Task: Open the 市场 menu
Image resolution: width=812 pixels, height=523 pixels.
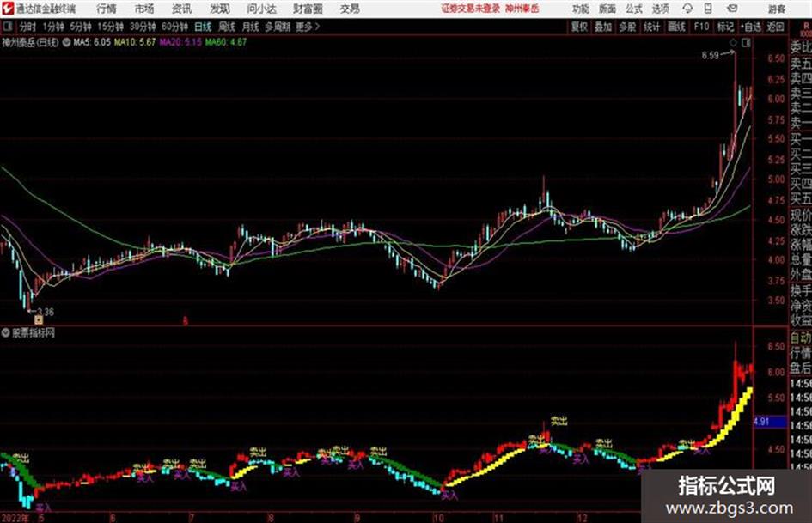Action: [144, 9]
